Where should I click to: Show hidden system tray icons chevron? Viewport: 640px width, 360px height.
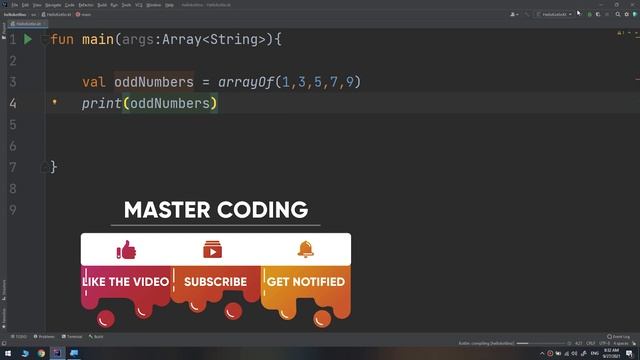[542, 353]
